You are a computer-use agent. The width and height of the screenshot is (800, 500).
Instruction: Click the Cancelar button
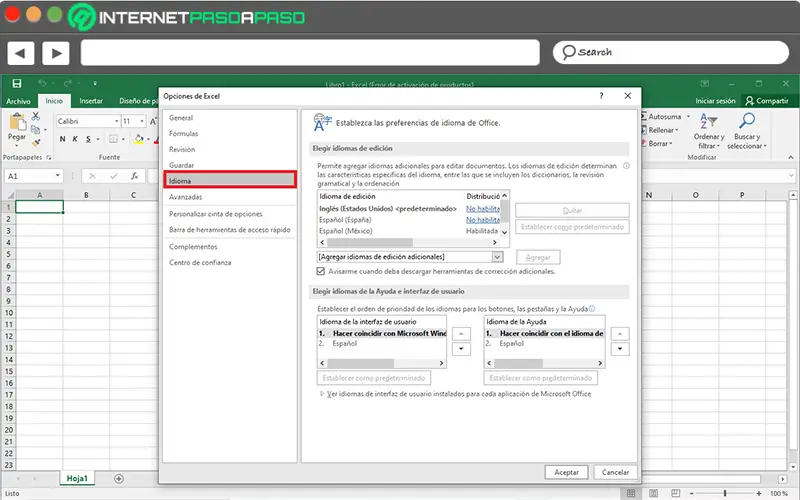(x=615, y=472)
